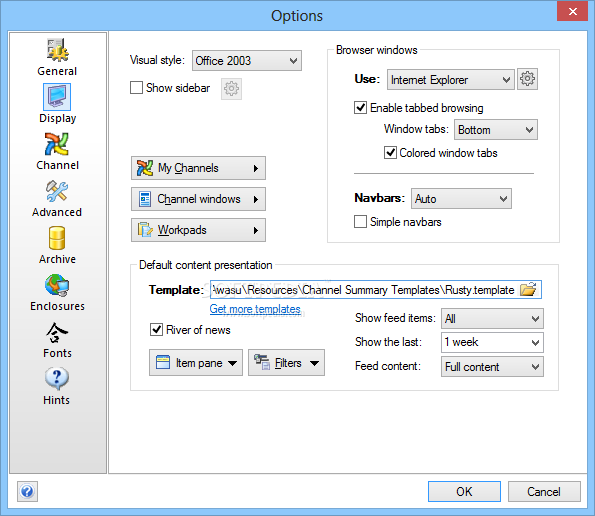Open the General options page

[x=57, y=58]
